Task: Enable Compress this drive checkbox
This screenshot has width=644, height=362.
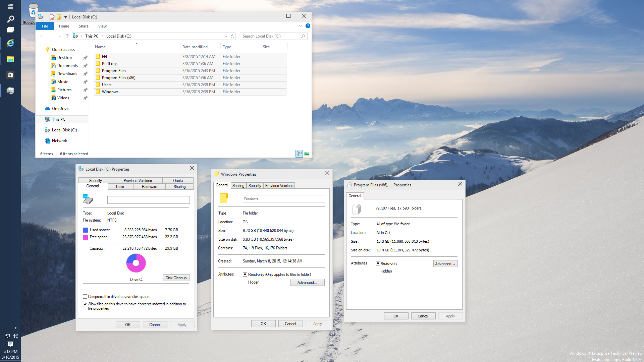Action: pyautogui.click(x=85, y=297)
